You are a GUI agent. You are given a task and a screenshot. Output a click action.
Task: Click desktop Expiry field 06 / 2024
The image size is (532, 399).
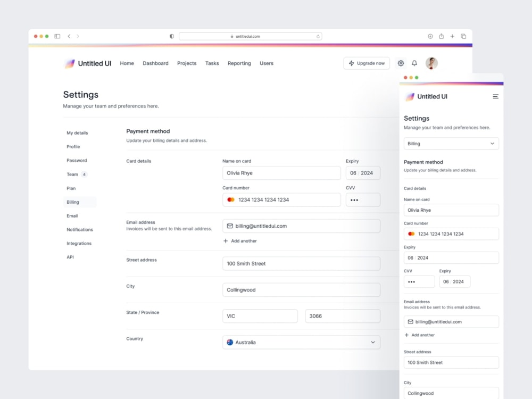[x=363, y=173]
